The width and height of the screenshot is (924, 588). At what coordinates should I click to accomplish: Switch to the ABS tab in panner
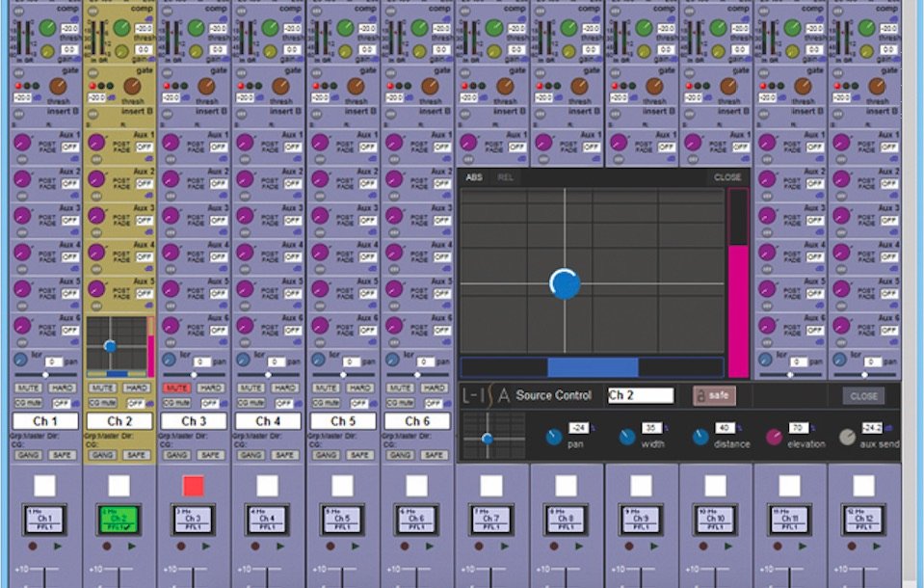click(474, 177)
